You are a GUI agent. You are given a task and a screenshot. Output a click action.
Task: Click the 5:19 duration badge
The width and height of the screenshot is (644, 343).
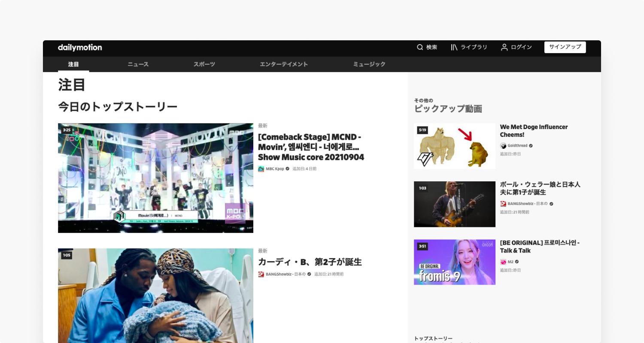coord(422,130)
